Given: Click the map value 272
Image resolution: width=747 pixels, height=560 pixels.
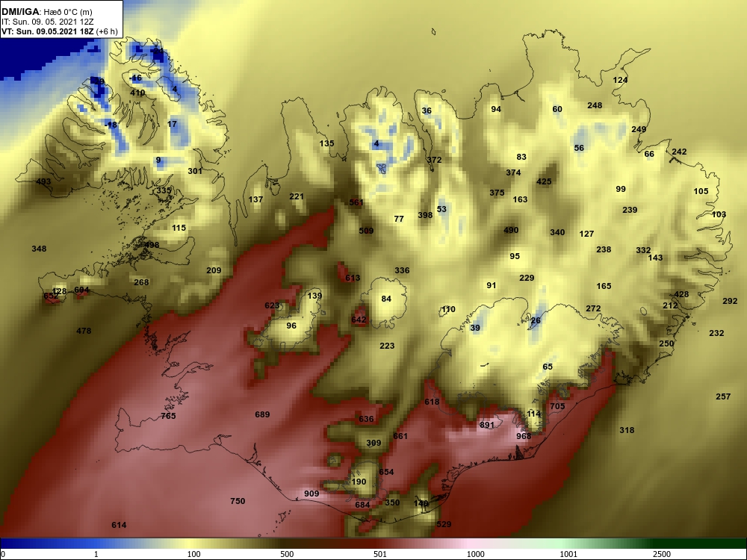Looking at the screenshot, I should 593,308.
